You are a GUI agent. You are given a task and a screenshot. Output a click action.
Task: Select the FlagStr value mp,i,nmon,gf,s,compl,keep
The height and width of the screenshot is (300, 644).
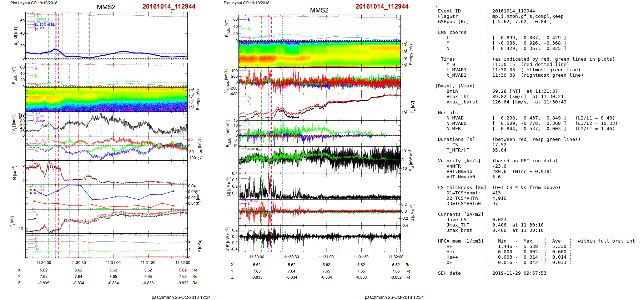(528, 16)
